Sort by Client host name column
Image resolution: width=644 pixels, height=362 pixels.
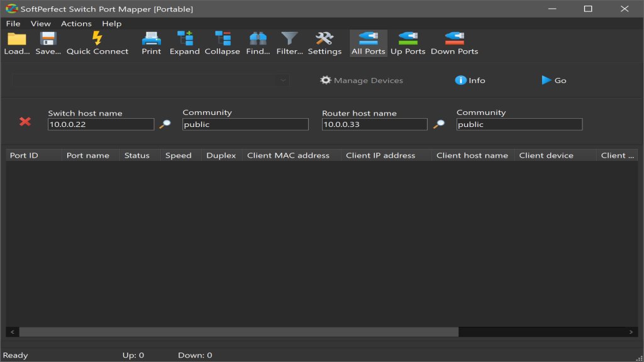click(x=473, y=156)
